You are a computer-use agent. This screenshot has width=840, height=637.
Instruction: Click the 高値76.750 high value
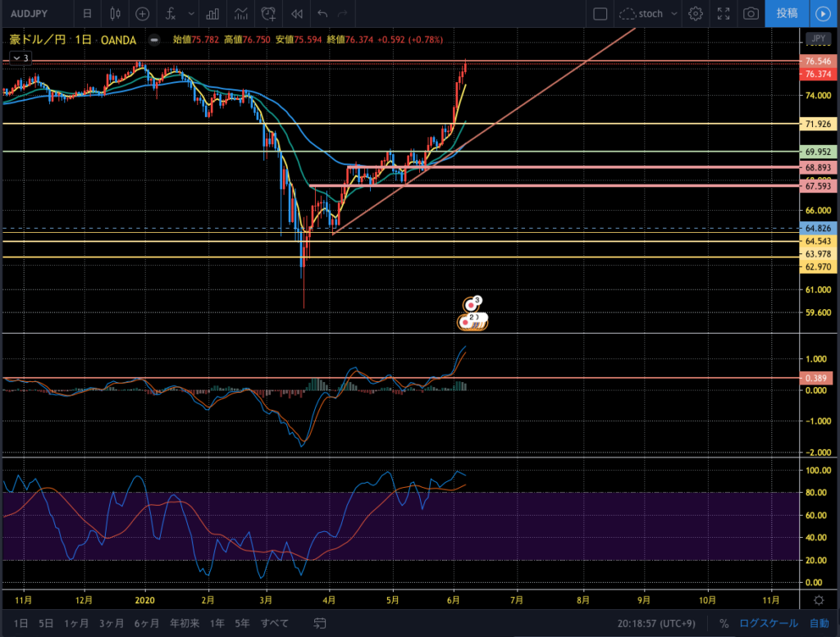247,39
